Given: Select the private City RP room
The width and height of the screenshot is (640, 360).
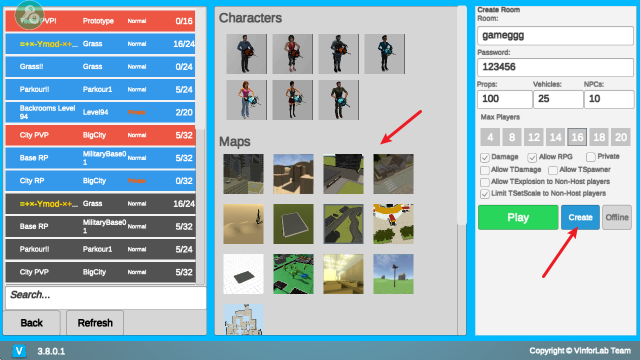Looking at the screenshot, I should (x=100, y=181).
